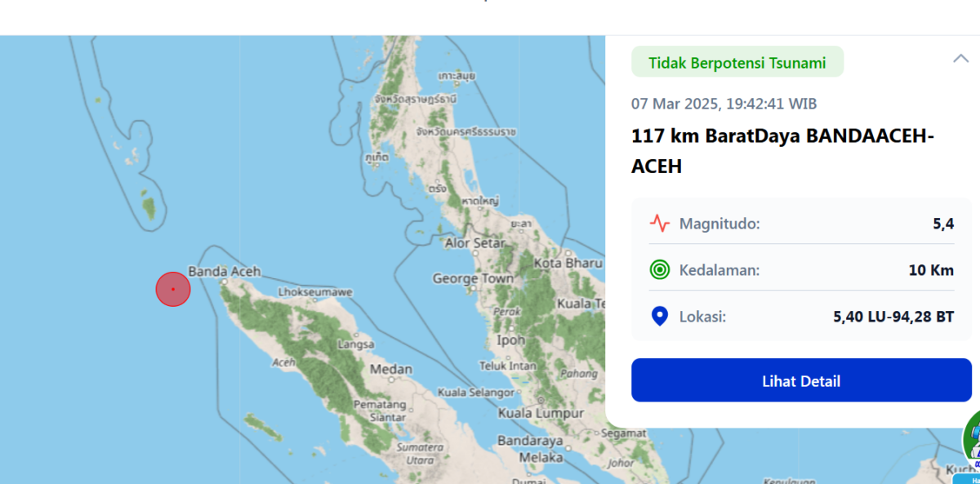Click the 07 Mar 2025 timestamp text
The image size is (980, 484).
[724, 104]
